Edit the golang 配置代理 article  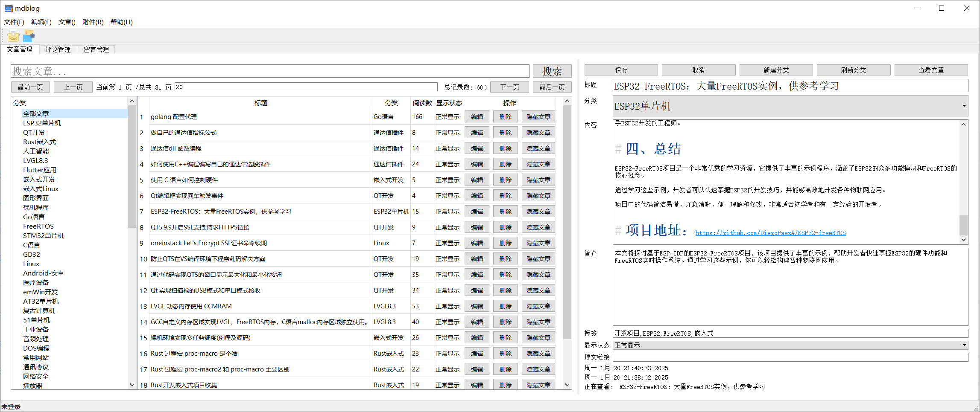pos(477,117)
